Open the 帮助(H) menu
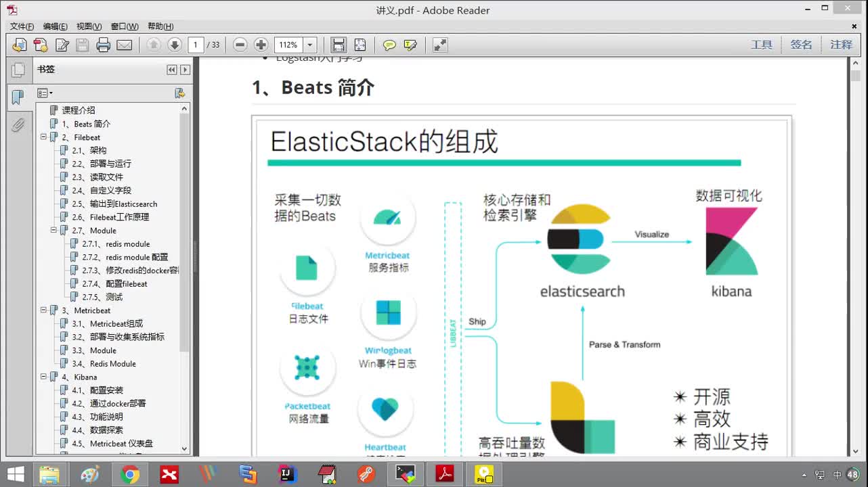Image resolution: width=868 pixels, height=487 pixels. [160, 26]
